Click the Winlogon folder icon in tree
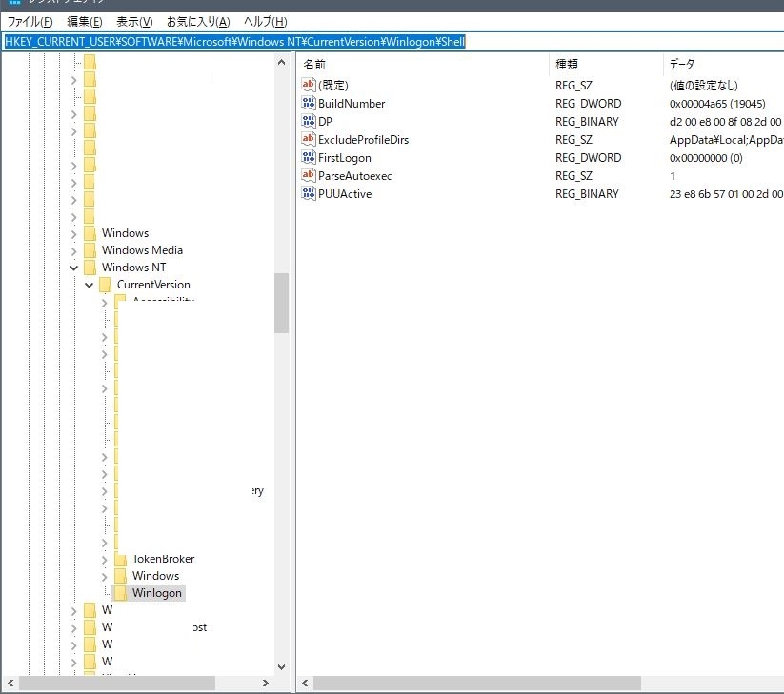This screenshot has height=694, width=784. (120, 593)
